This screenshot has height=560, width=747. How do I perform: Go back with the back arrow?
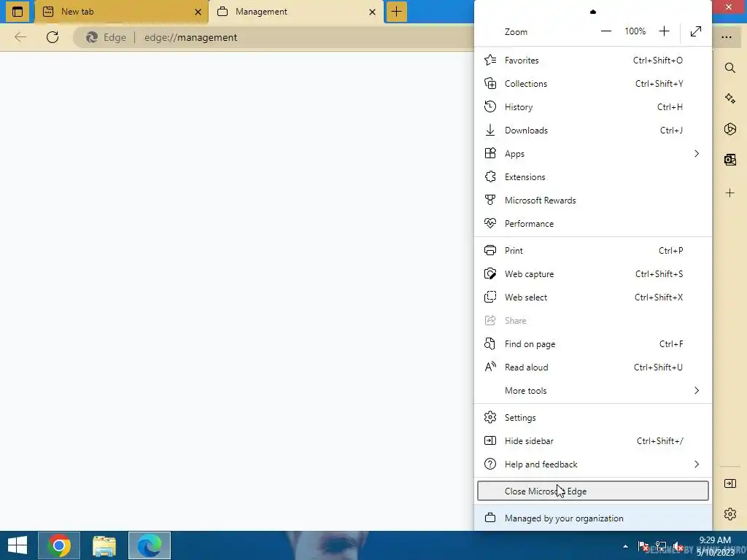[x=20, y=37]
